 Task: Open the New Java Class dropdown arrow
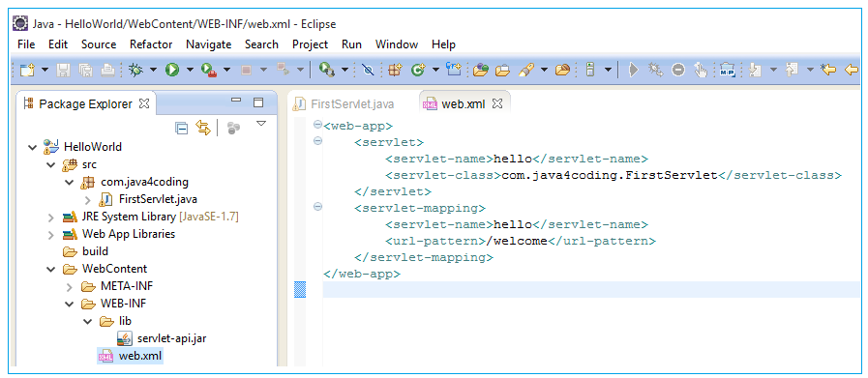pos(435,70)
